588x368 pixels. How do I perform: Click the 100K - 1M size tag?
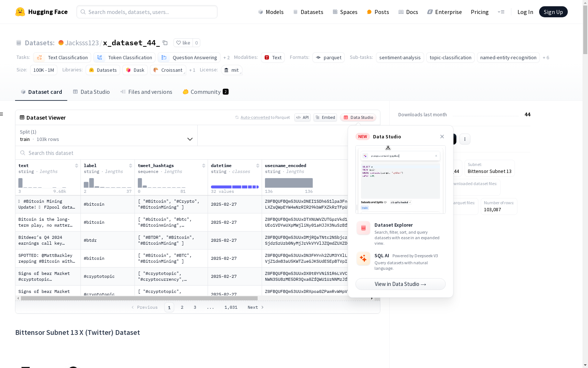[x=44, y=70]
